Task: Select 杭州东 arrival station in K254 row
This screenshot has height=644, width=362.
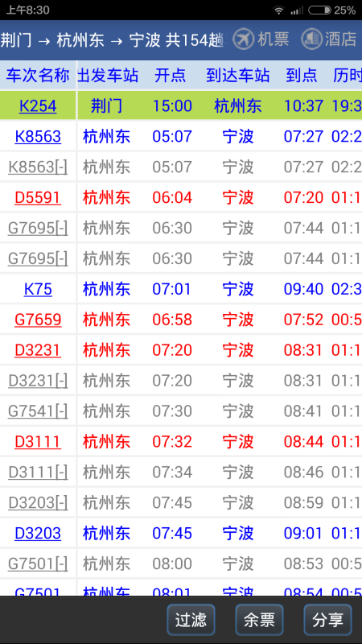Action: tap(238, 106)
